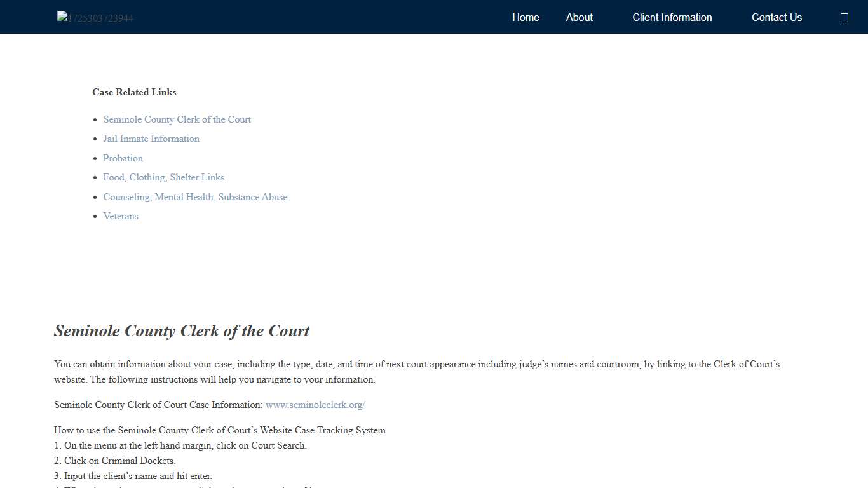The width and height of the screenshot is (868, 488).
Task: Expand the Contact Us navigation item
Action: click(776, 17)
